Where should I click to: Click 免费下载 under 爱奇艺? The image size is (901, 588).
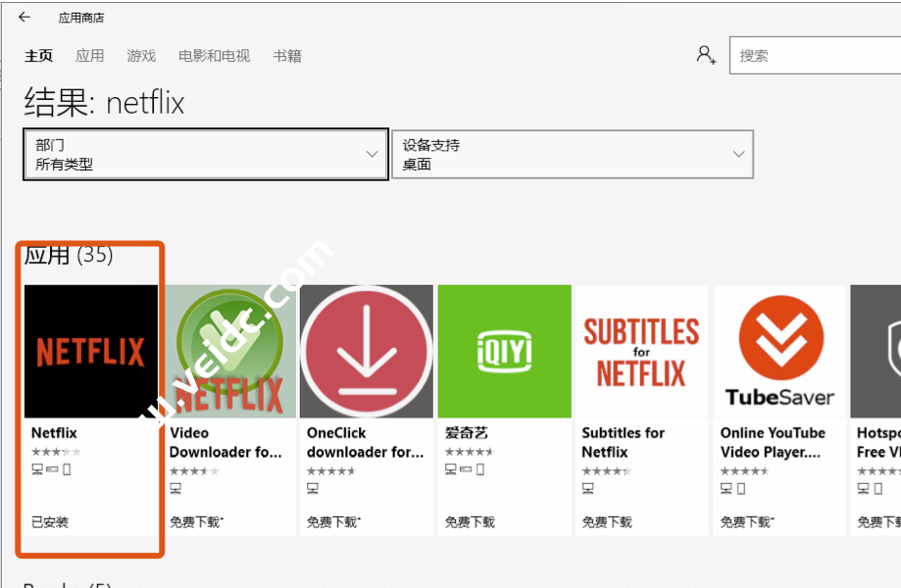coord(470,522)
